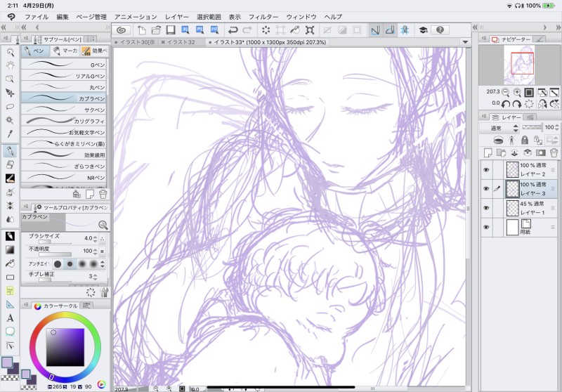The height and width of the screenshot is (392, 562).
Task: Save the document from toolbar
Action: (170, 30)
